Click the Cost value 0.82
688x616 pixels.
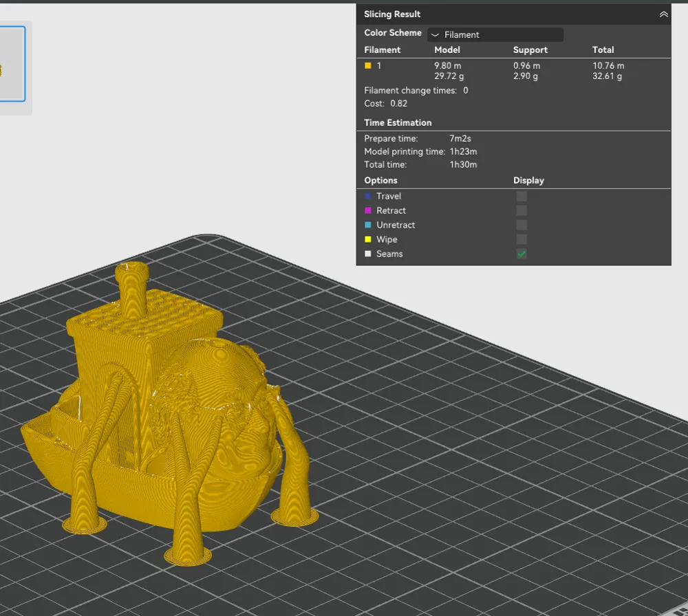point(398,104)
